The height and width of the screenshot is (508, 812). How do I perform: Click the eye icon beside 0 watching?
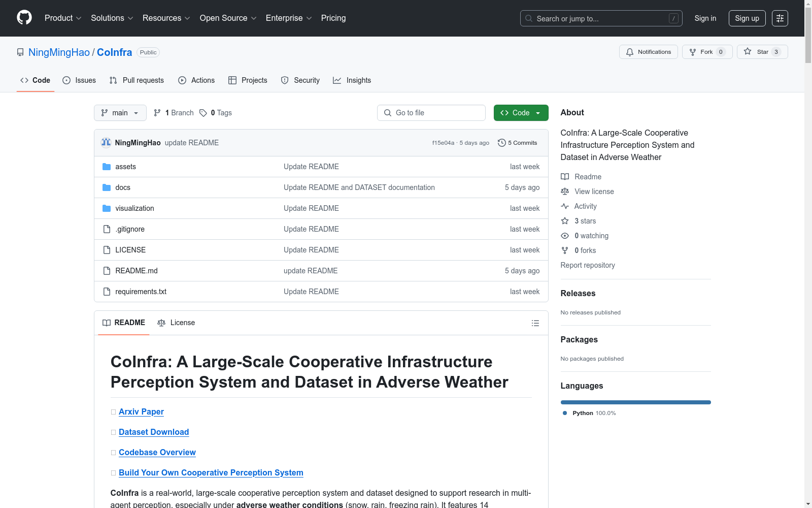click(x=565, y=236)
